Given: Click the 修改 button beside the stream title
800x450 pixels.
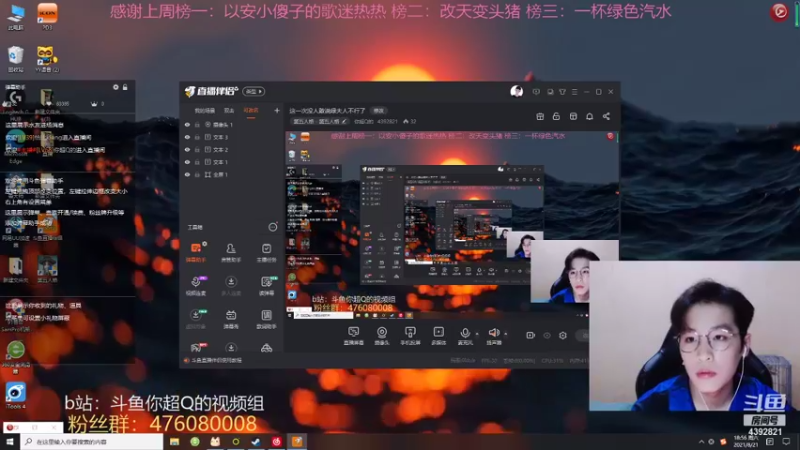Looking at the screenshot, I should pyautogui.click(x=379, y=111).
